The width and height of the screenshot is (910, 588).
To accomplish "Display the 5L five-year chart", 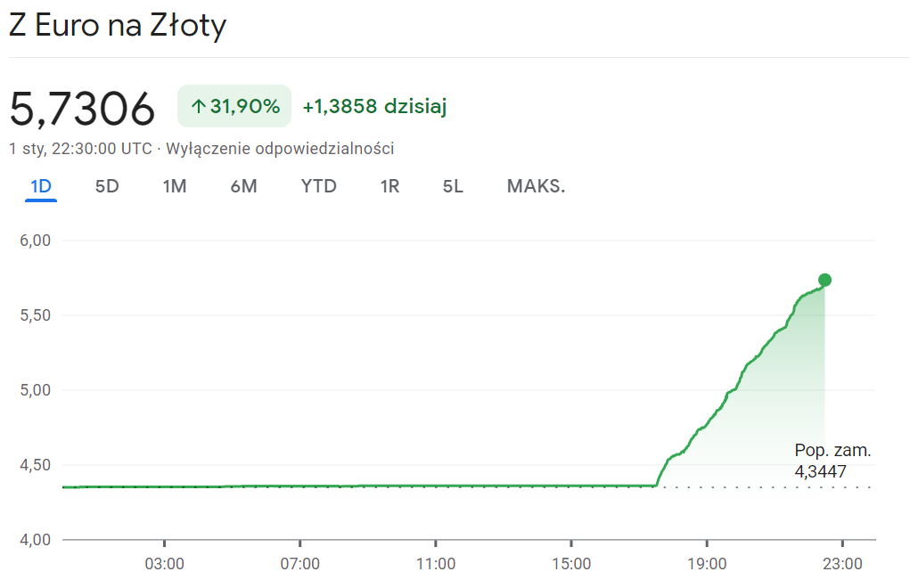I will tap(453, 186).
